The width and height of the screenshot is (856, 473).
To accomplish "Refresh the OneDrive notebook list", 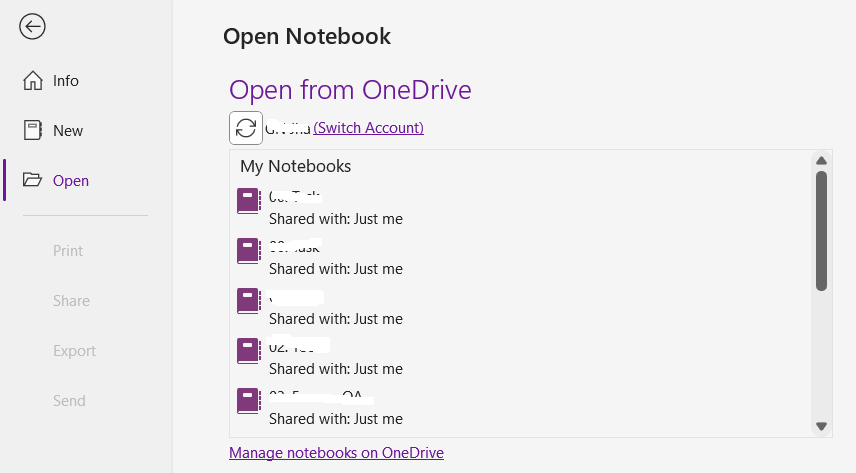I will (x=246, y=128).
